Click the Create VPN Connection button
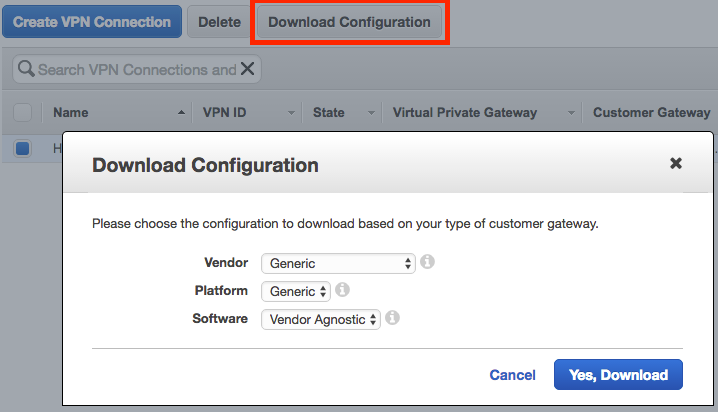Screen dimensions: 718x412 pos(92,22)
